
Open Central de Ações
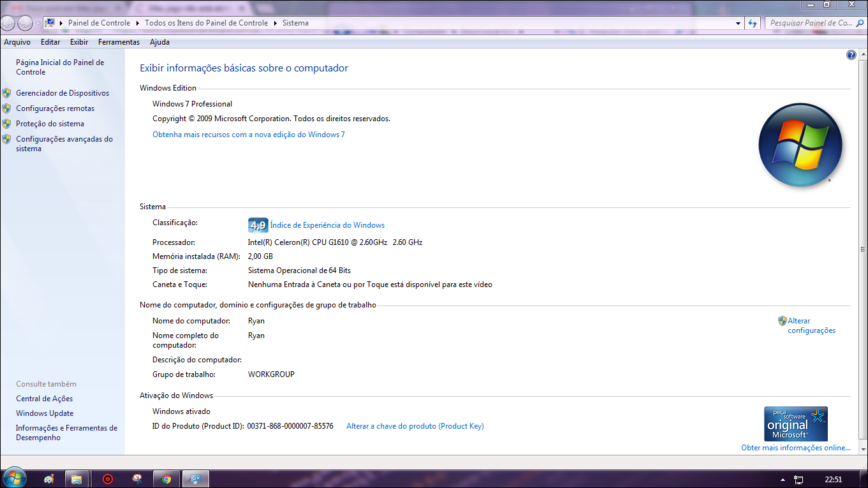44,399
